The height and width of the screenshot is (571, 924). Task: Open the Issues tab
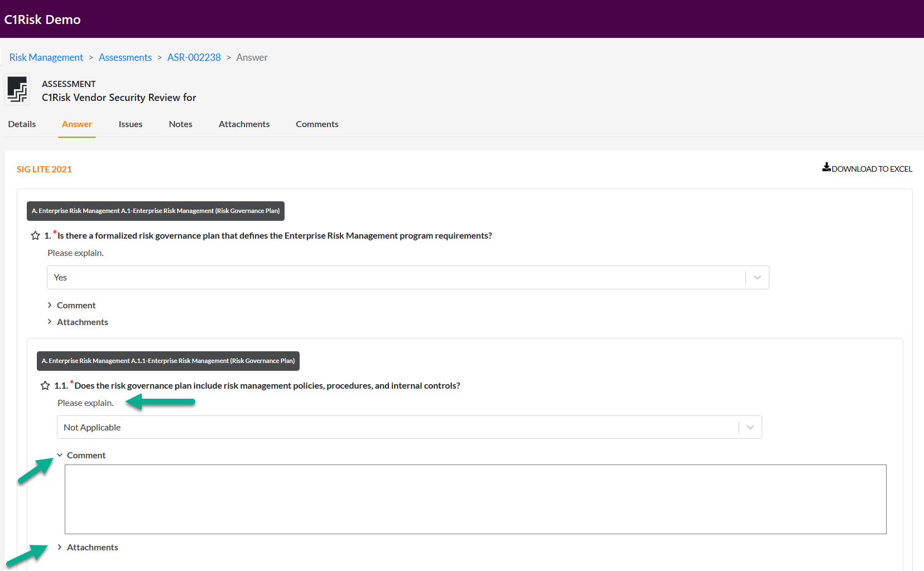131,124
